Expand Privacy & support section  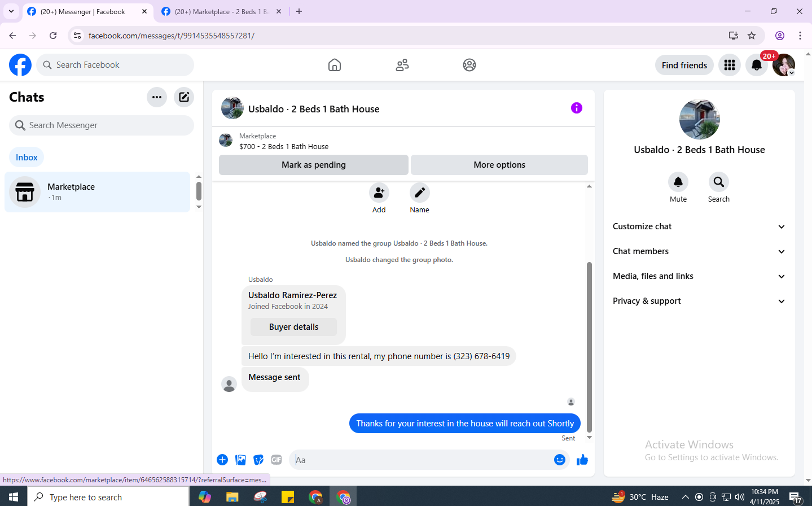(x=699, y=301)
